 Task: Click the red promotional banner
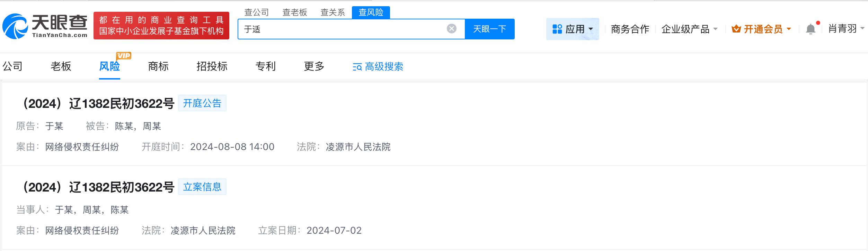[x=161, y=26]
